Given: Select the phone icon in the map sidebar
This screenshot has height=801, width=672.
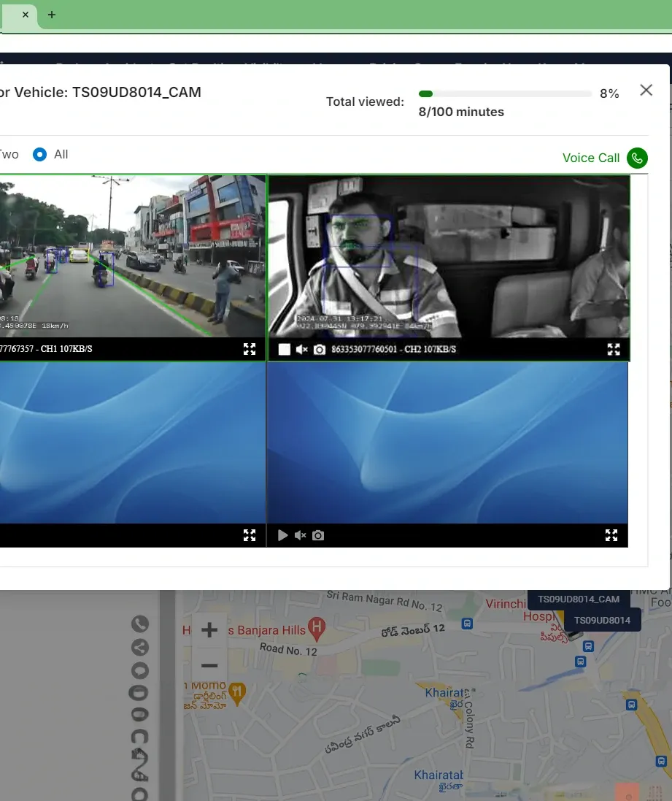Looking at the screenshot, I should tap(139, 624).
